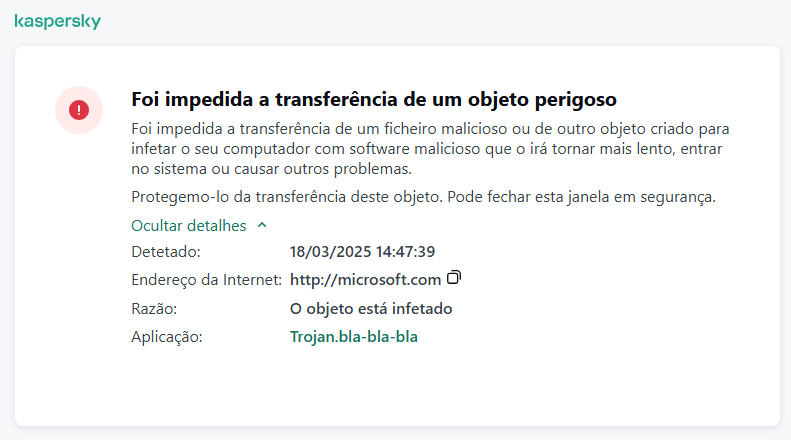Click the 'Endereço da Internet:' label
791x440 pixels.
(x=207, y=280)
